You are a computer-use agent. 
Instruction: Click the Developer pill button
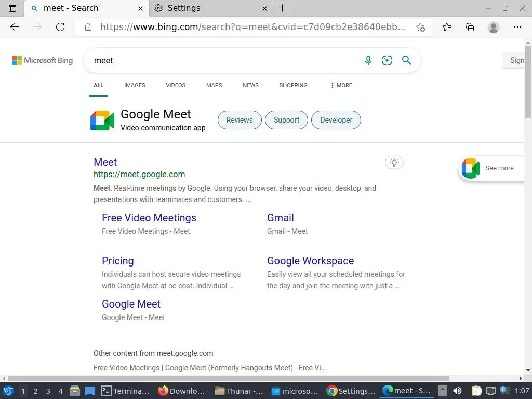(336, 120)
